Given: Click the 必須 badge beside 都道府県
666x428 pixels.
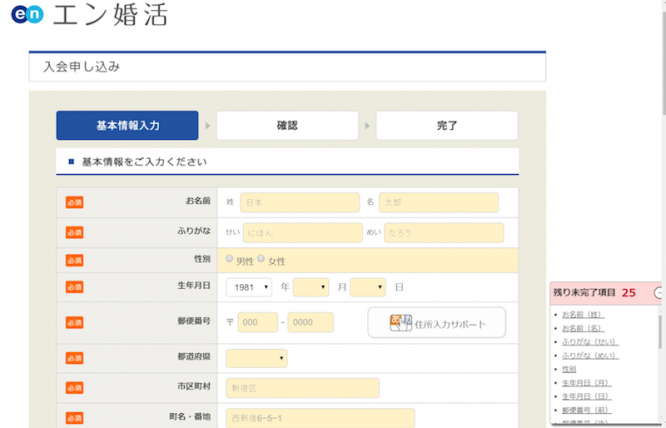Looking at the screenshot, I should tap(74, 358).
